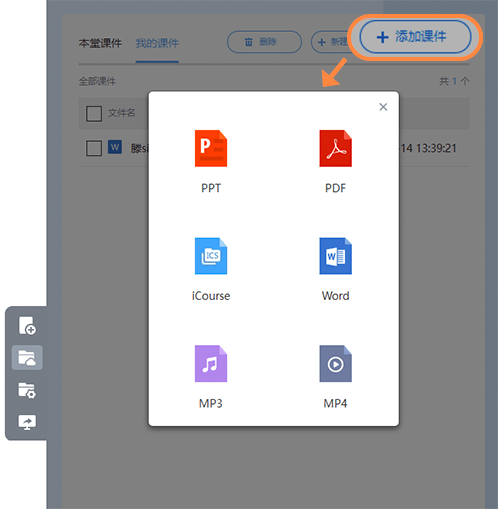Open the folder settings sidebar icon
Screen dimensions: 498x509
click(27, 390)
